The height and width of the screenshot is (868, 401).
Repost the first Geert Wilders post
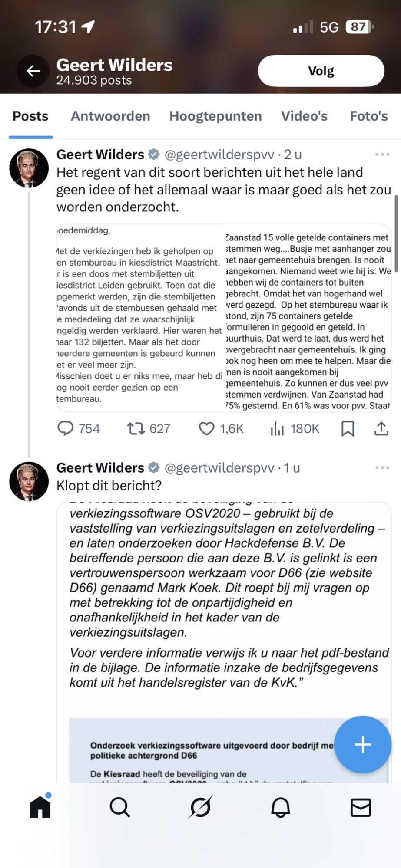(136, 429)
